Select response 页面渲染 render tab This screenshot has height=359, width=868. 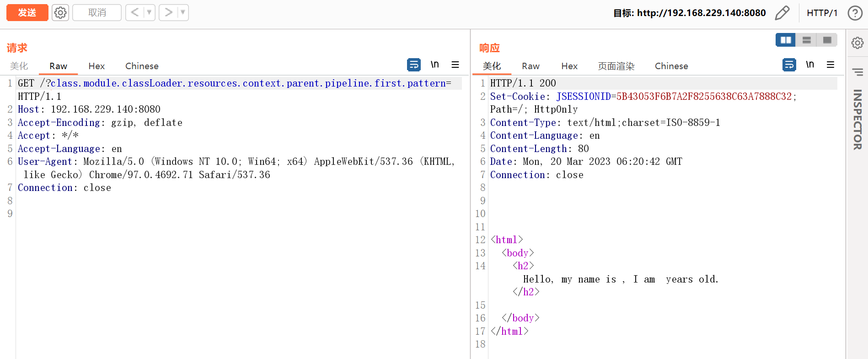(x=616, y=66)
